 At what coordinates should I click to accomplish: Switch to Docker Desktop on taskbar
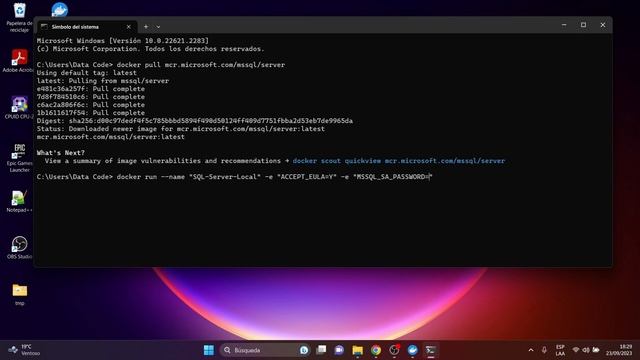click(413, 350)
